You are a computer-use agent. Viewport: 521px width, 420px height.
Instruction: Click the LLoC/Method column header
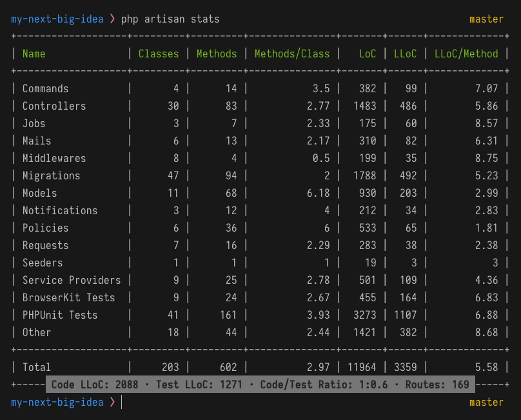pos(466,54)
